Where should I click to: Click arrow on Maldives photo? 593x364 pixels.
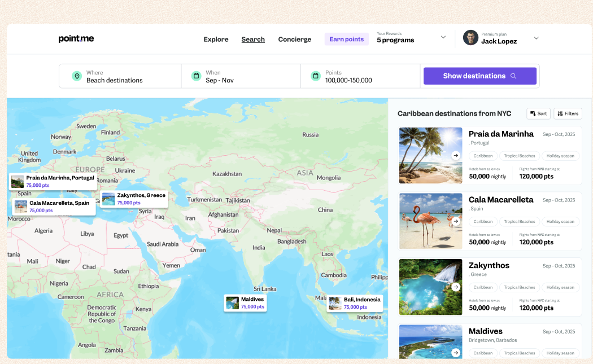tap(456, 353)
